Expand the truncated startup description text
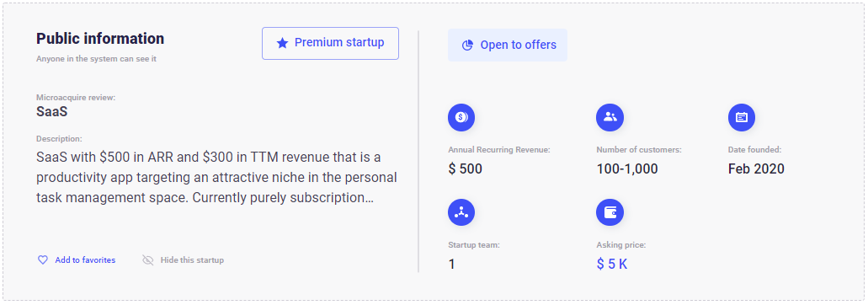 (216, 178)
